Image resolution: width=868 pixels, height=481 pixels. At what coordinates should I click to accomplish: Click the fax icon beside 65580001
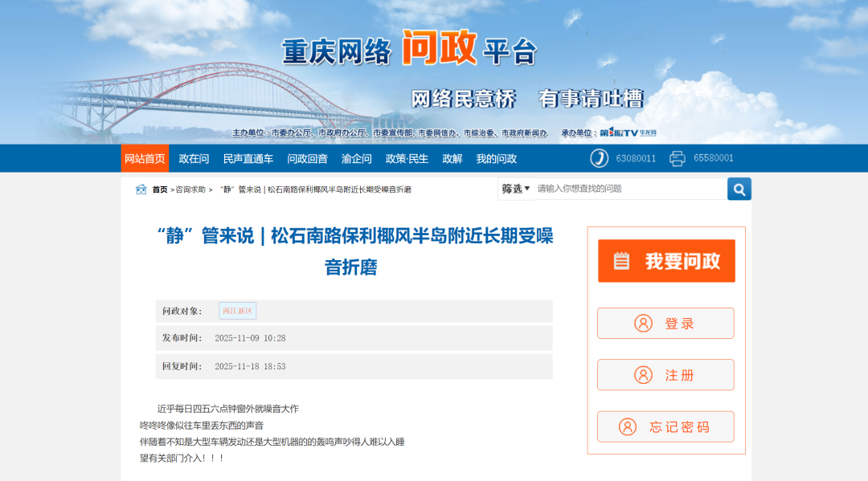678,158
